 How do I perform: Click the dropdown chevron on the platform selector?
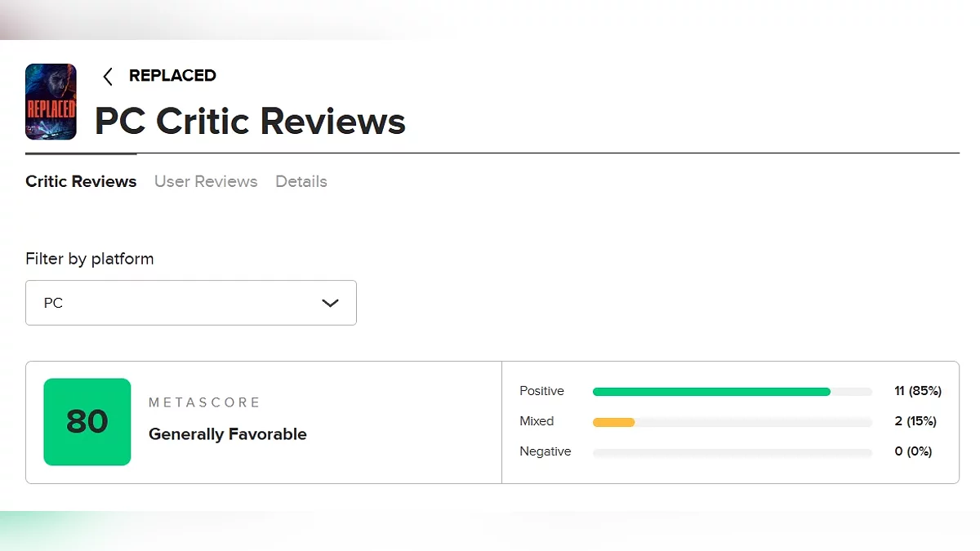pos(331,302)
